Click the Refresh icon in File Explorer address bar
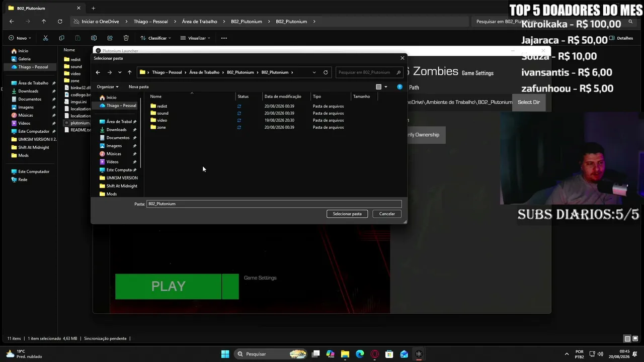Image resolution: width=644 pixels, height=362 pixels. click(60, 22)
